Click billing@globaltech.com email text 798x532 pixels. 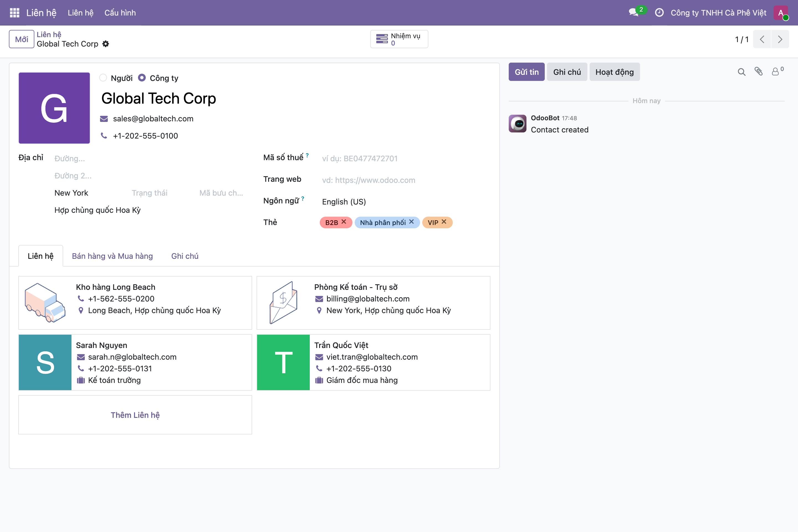point(368,299)
